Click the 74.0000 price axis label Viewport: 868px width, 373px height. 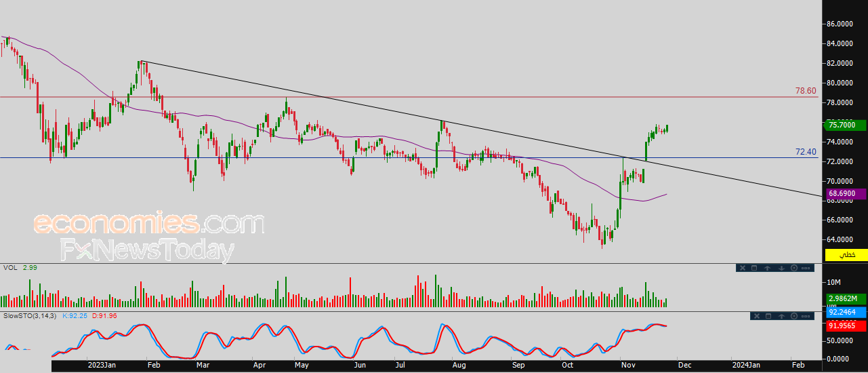tap(840, 142)
